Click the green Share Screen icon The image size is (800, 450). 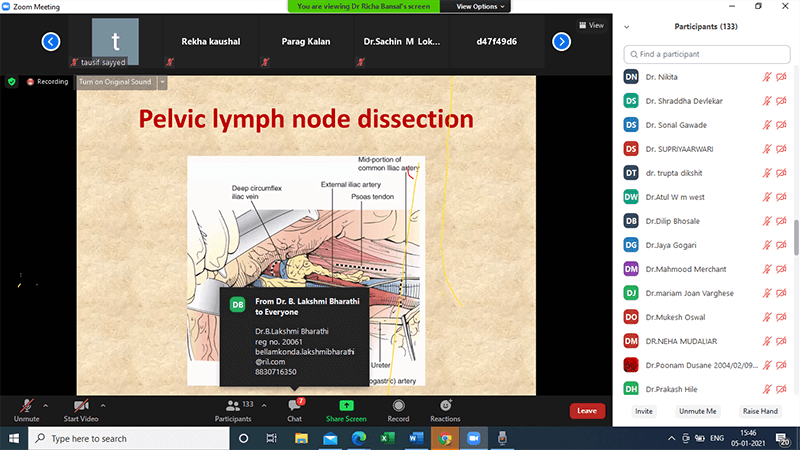coord(346,406)
